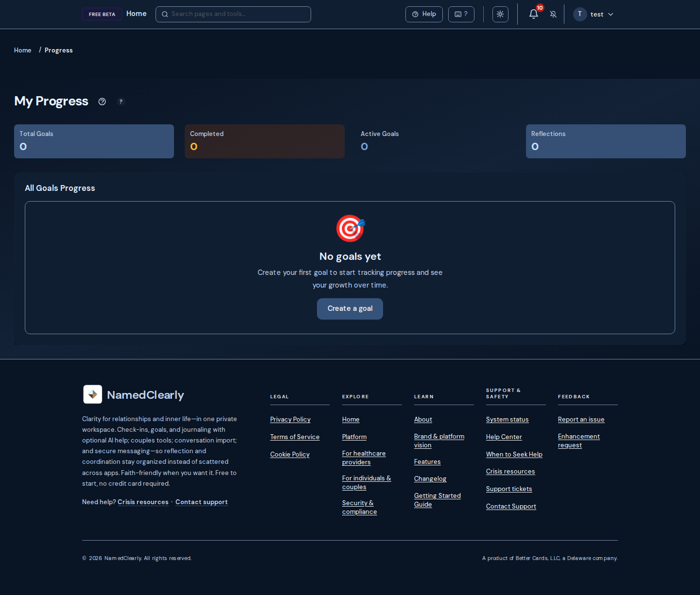Focus the Search pages and tools field
This screenshot has width=700, height=595.
pos(233,14)
